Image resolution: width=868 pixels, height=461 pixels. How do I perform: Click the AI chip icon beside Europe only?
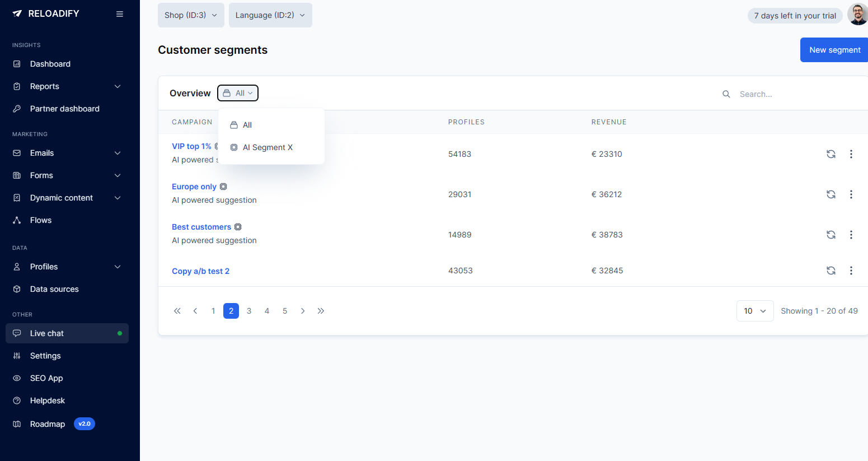click(x=223, y=186)
